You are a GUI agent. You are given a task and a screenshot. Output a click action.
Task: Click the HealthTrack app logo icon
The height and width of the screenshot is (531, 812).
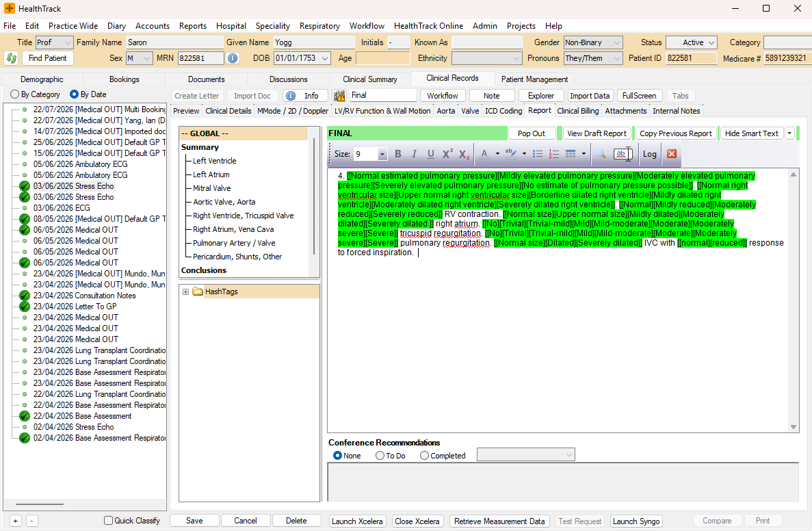click(x=10, y=8)
